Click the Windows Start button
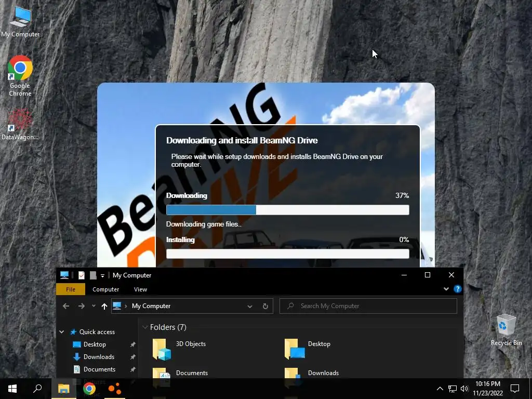532x399 pixels. (x=12, y=389)
